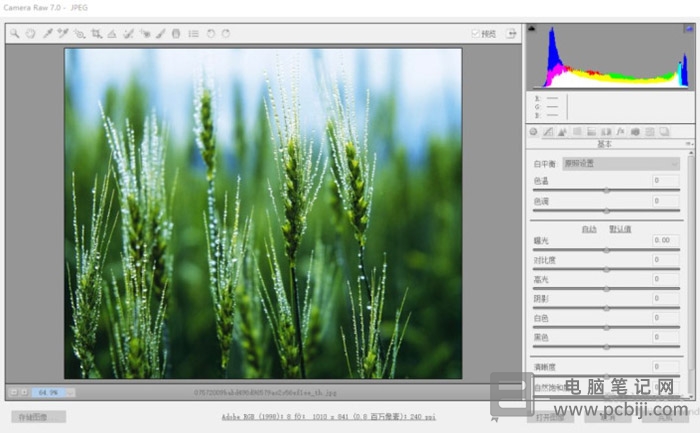Adjust the 阴影 shadows slider
The image size is (700, 433).
[606, 308]
